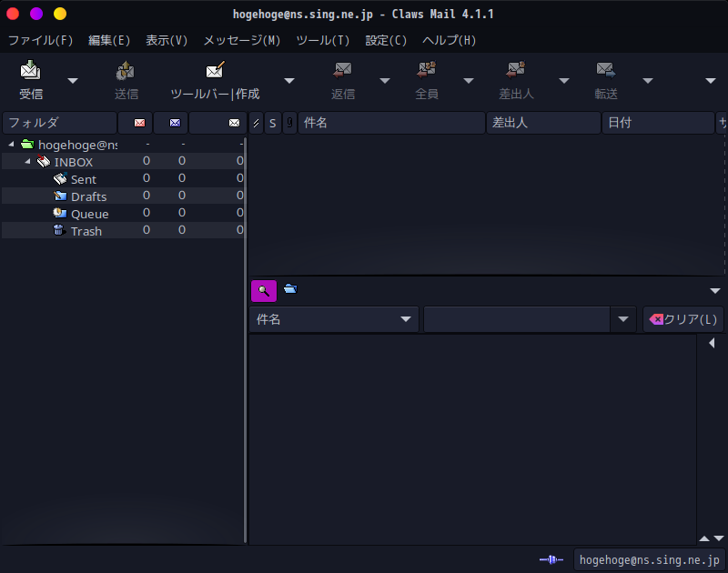Open the compose button dropdown arrow
The width and height of the screenshot is (728, 573).
[x=289, y=81]
